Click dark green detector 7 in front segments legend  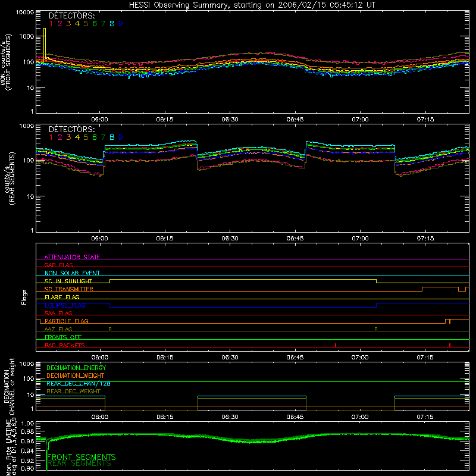(x=103, y=23)
